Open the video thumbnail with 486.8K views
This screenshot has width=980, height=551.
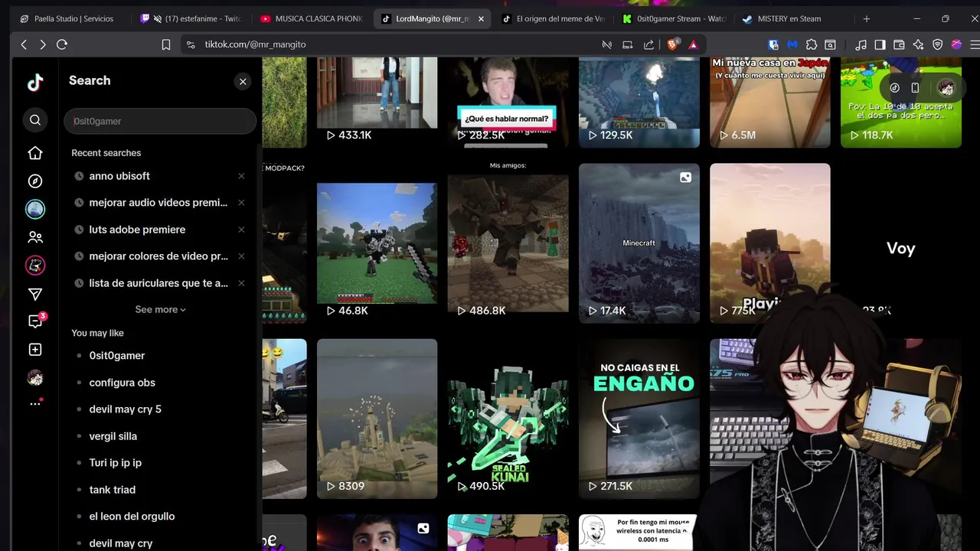[x=508, y=243]
